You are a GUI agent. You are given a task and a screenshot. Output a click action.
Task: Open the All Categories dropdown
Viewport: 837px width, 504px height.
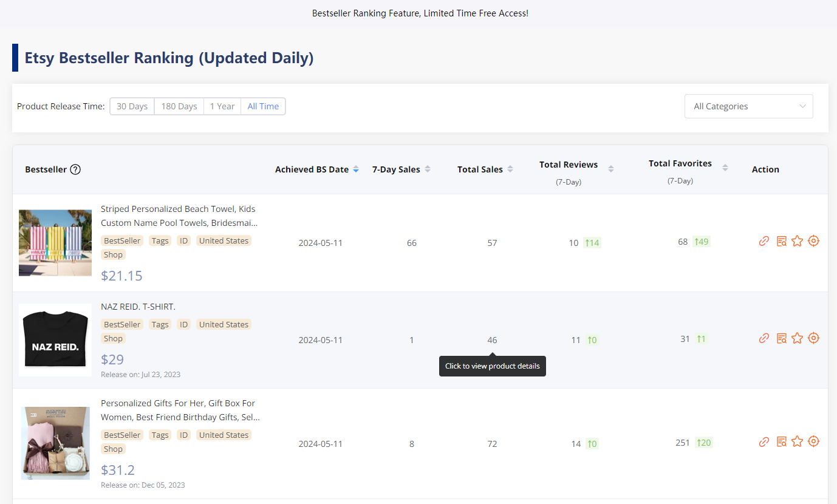[x=748, y=106]
